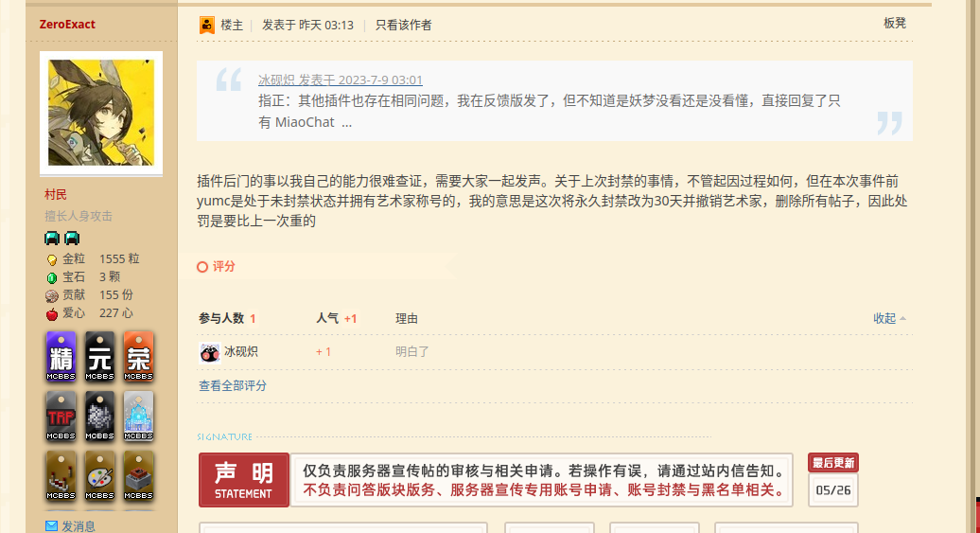
Task: Collapse the ratings list with 收起
Action: pyautogui.click(x=888, y=318)
